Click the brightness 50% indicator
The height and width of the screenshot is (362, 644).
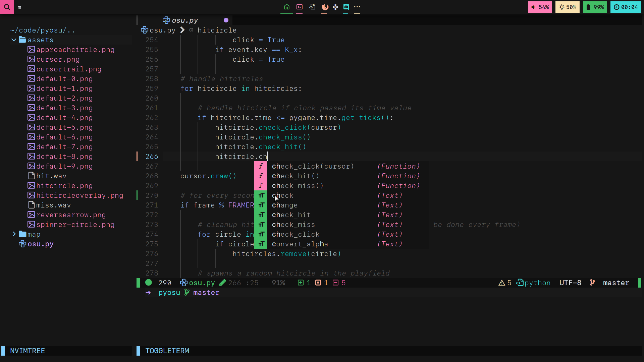567,7
